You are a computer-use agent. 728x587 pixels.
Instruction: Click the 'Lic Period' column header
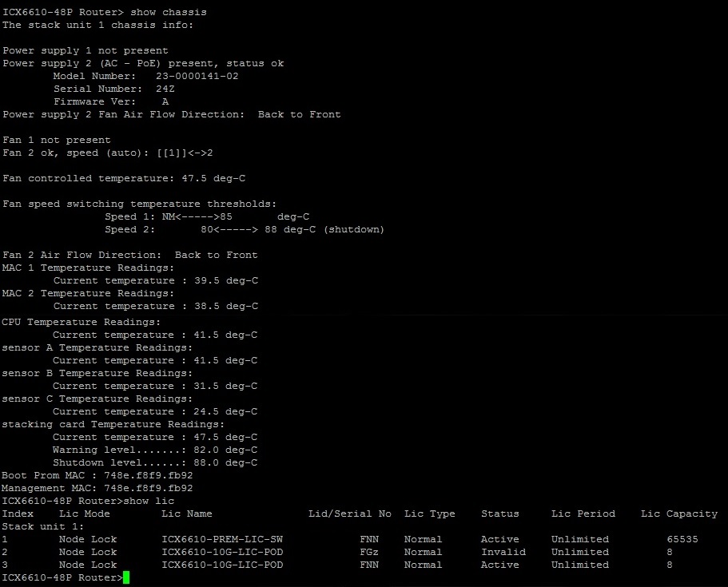point(583,514)
